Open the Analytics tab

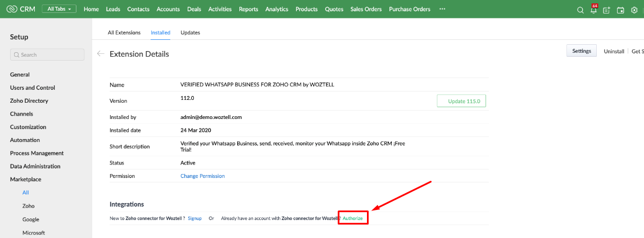[277, 9]
